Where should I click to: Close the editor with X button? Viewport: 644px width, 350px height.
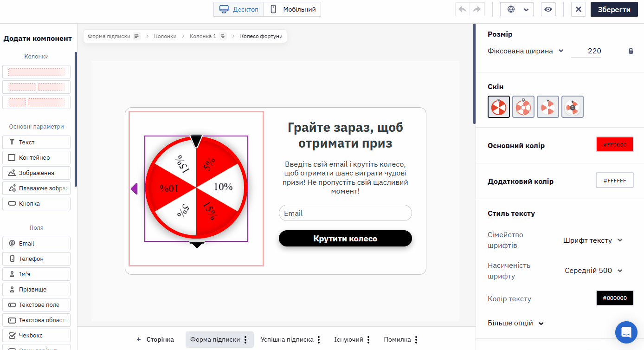pyautogui.click(x=578, y=9)
